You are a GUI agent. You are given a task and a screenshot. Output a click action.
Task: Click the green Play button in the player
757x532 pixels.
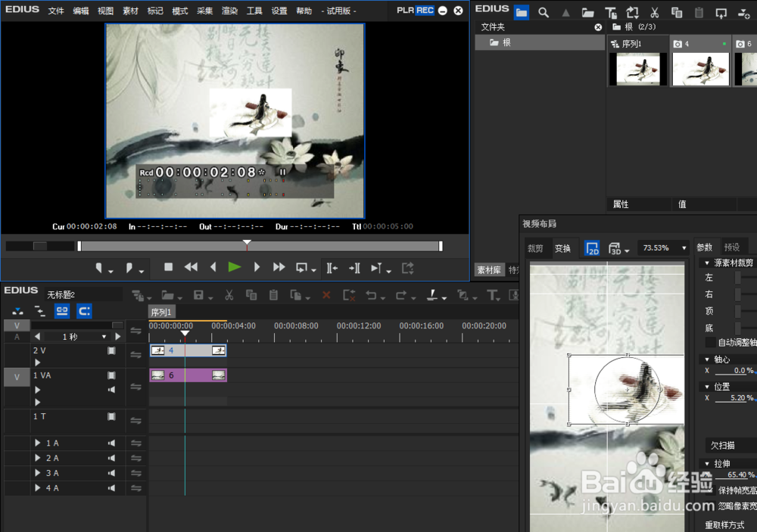pos(235,267)
